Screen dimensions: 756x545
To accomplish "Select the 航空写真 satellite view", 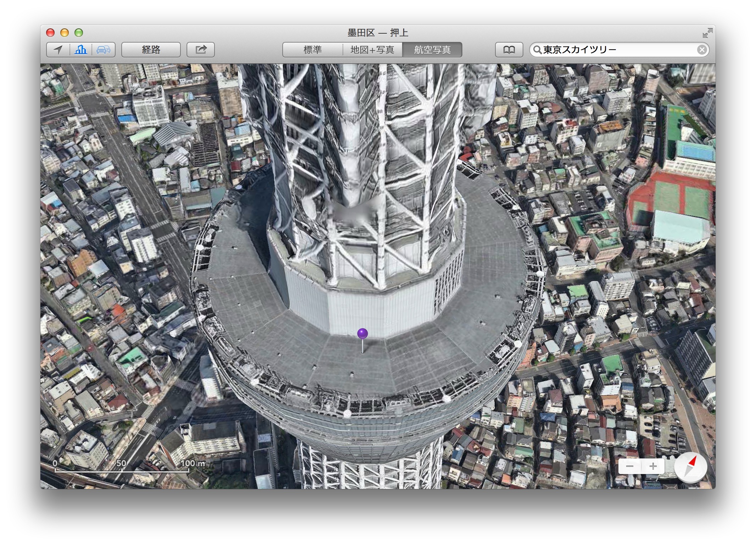I will coord(432,50).
